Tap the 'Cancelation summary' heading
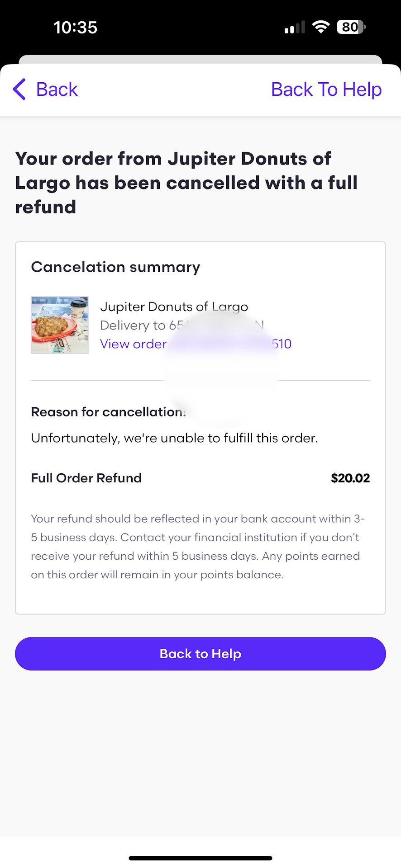Image resolution: width=401 pixels, height=868 pixels. 115,267
